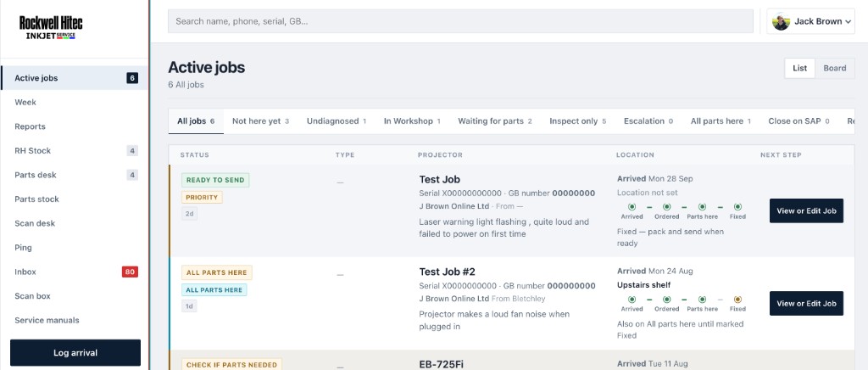Click the NEXT STEP column header
The height and width of the screenshot is (370, 868).
(x=781, y=155)
